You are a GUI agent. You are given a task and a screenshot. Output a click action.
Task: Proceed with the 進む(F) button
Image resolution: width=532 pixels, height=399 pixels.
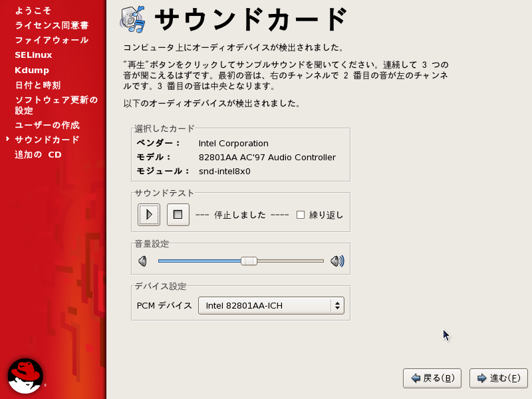498,378
